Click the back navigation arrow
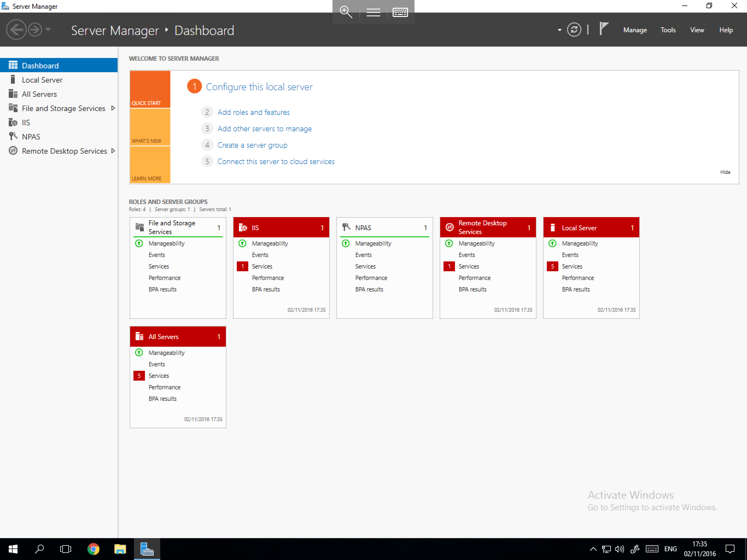 (x=16, y=30)
